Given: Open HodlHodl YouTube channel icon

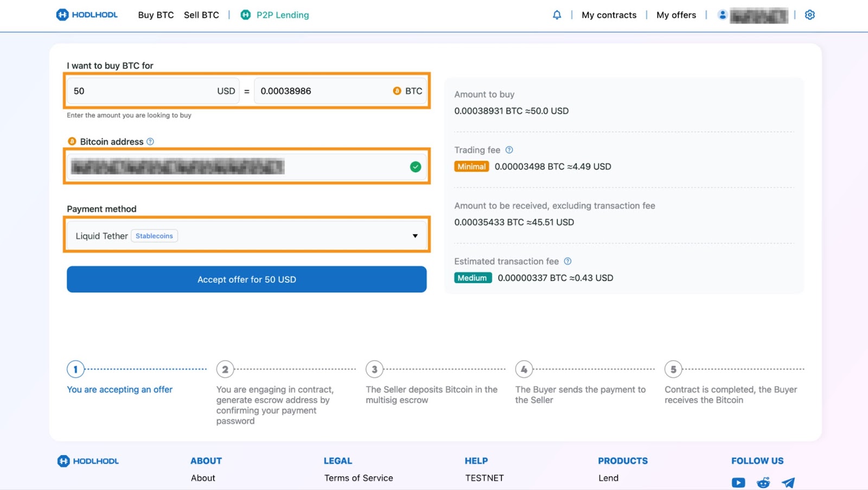Looking at the screenshot, I should [x=738, y=482].
